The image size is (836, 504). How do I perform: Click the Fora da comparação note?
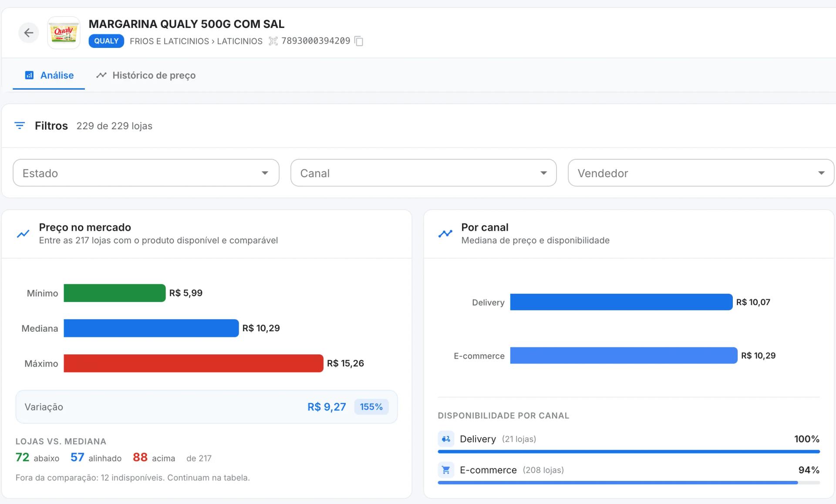click(133, 478)
